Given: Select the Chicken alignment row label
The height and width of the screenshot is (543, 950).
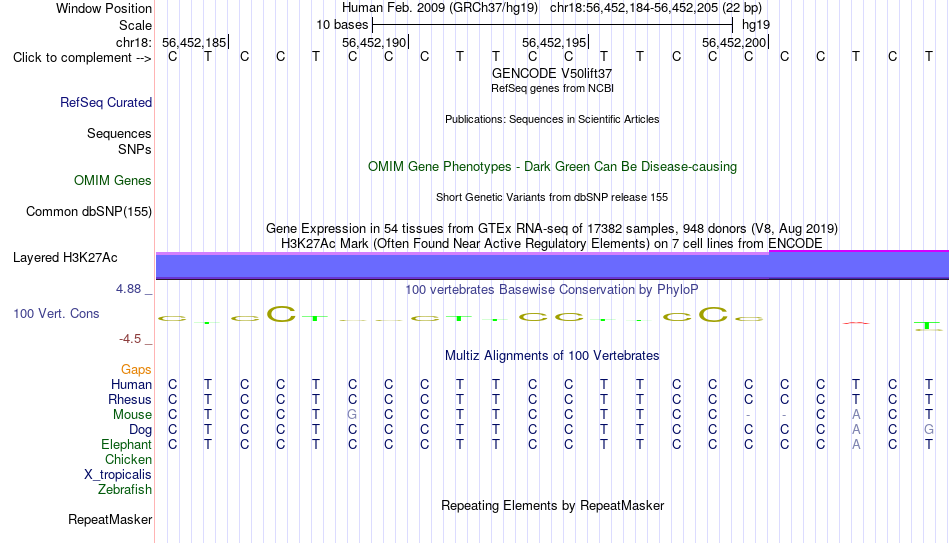Looking at the screenshot, I should click(128, 460).
